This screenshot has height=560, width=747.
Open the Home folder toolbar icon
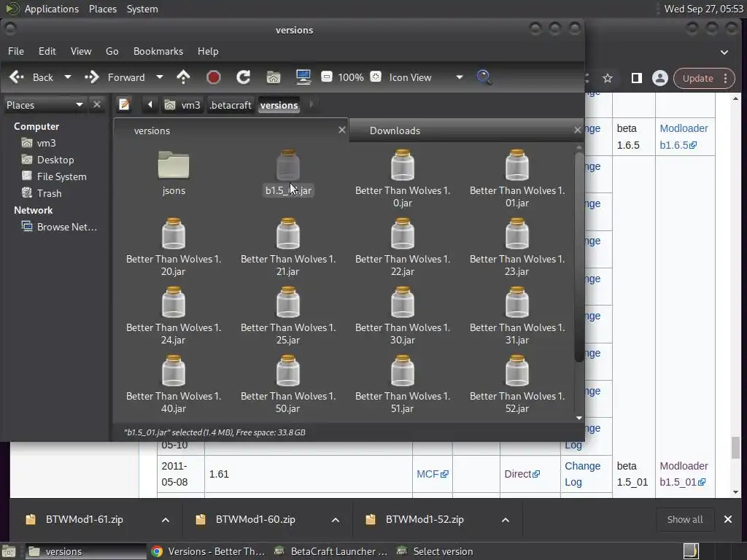(274, 77)
